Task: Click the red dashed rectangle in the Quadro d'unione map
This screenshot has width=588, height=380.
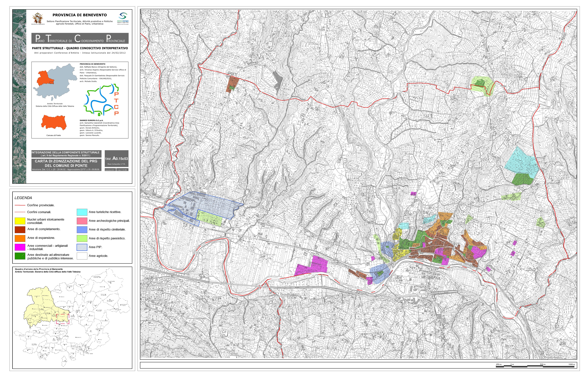Action: point(63,319)
